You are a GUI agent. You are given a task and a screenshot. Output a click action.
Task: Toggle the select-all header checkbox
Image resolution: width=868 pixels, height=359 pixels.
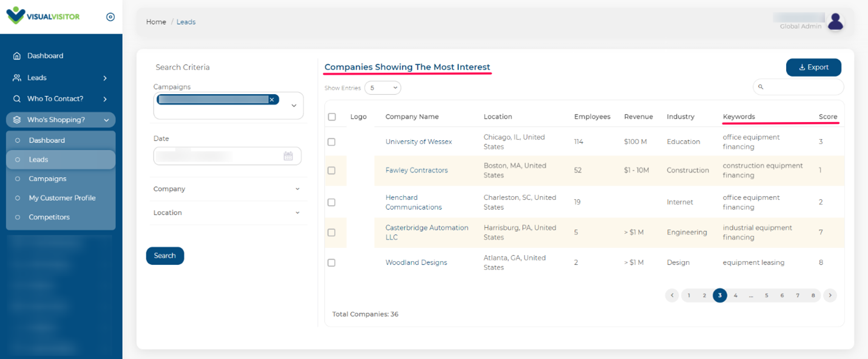pyautogui.click(x=331, y=117)
